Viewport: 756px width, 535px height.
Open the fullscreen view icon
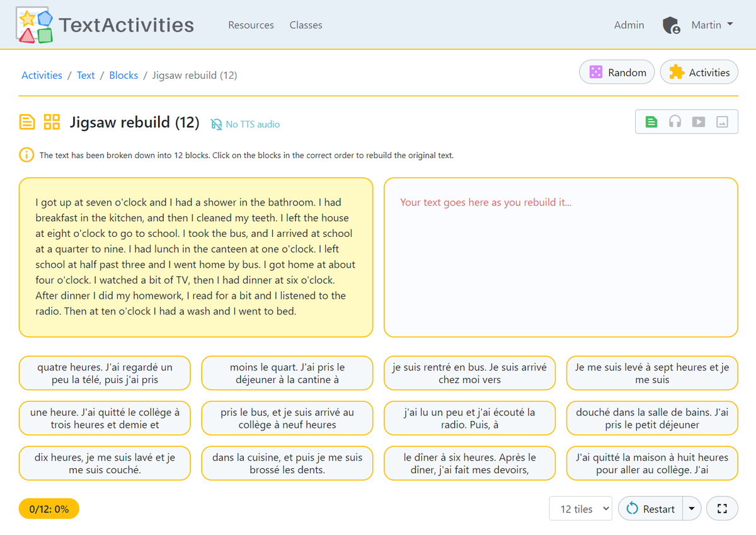click(722, 508)
